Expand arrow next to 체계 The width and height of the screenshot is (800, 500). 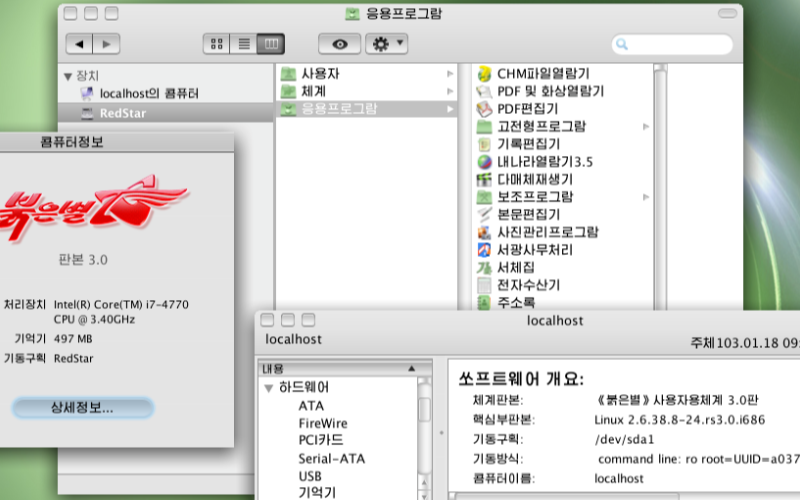(x=450, y=91)
